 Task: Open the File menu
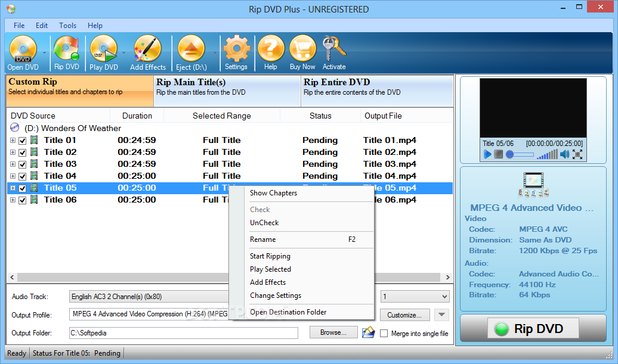tap(19, 25)
